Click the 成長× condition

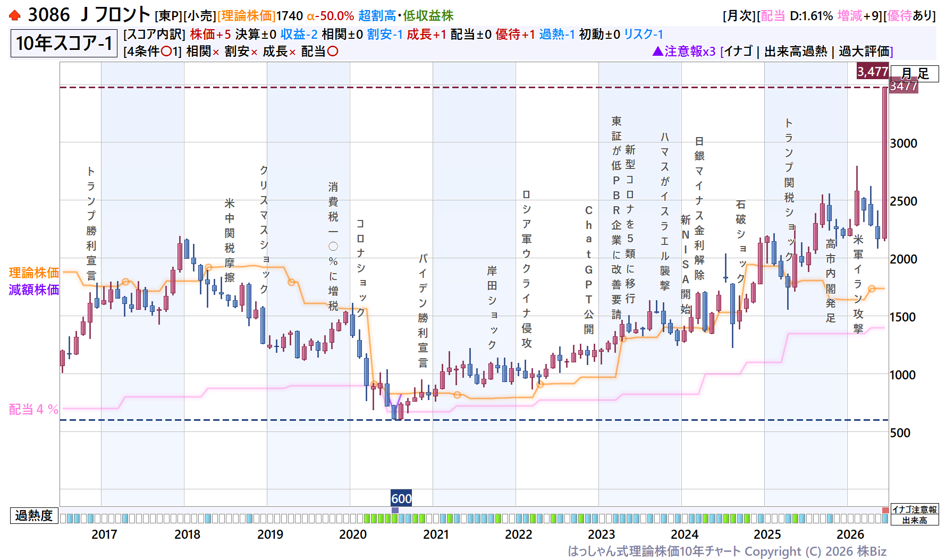click(279, 52)
